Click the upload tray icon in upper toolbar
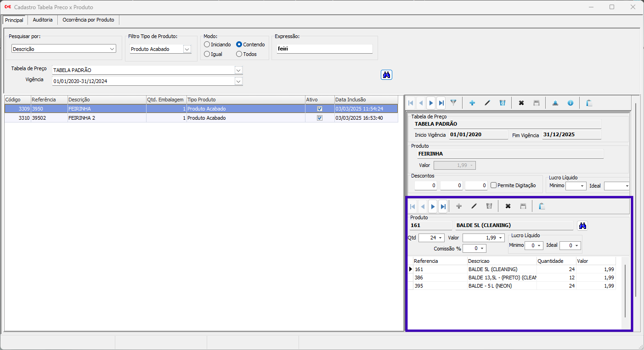The height and width of the screenshot is (350, 644). click(x=555, y=103)
